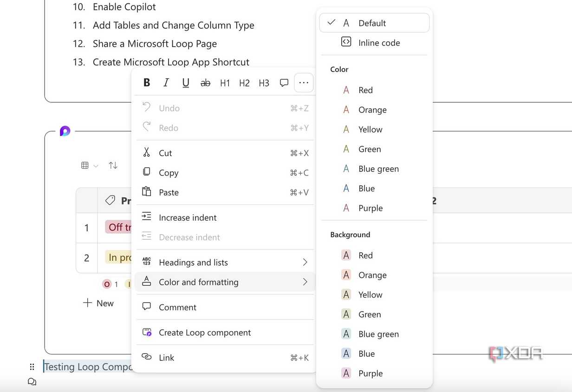Select the checked Default text style
The height and width of the screenshot is (392, 572).
[x=374, y=23]
